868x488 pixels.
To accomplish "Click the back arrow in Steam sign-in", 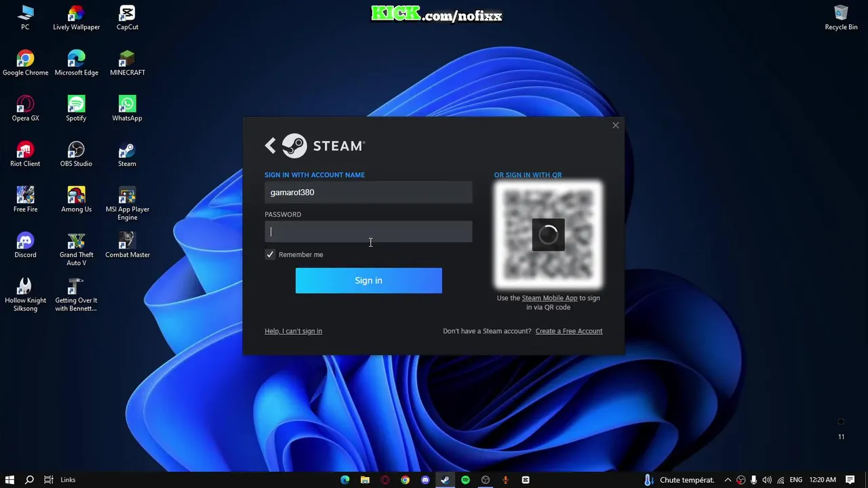I will tap(271, 146).
